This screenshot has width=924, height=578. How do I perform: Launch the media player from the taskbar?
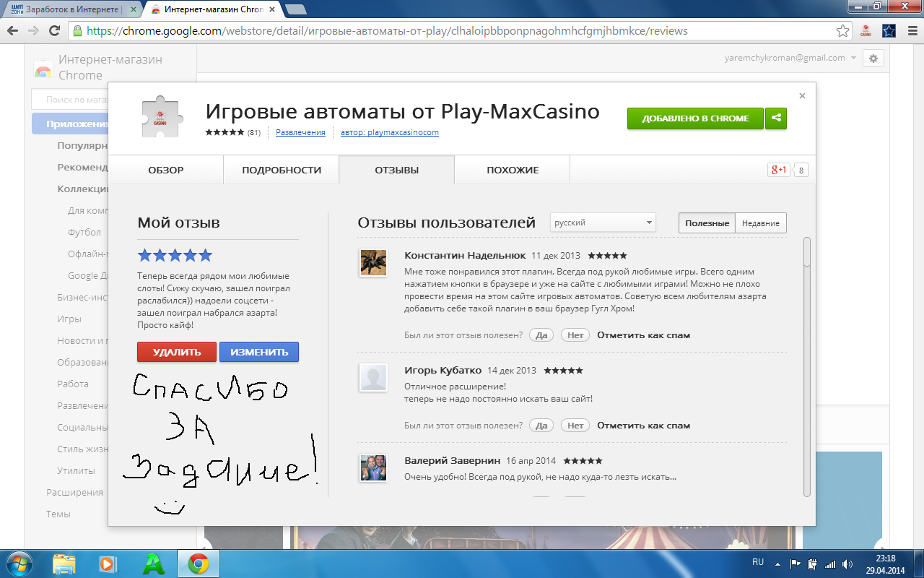coord(108,564)
